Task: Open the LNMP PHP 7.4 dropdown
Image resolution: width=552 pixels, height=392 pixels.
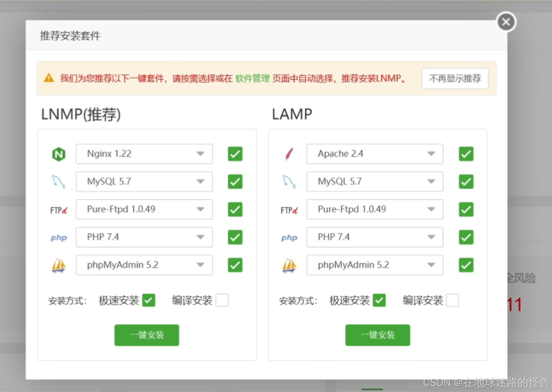Action: [x=144, y=237]
